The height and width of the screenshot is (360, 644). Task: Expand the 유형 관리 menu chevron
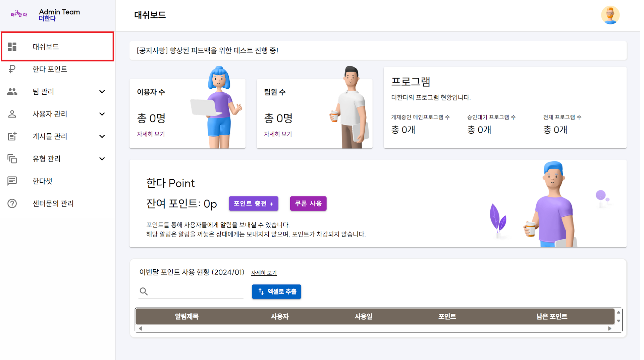pos(102,159)
